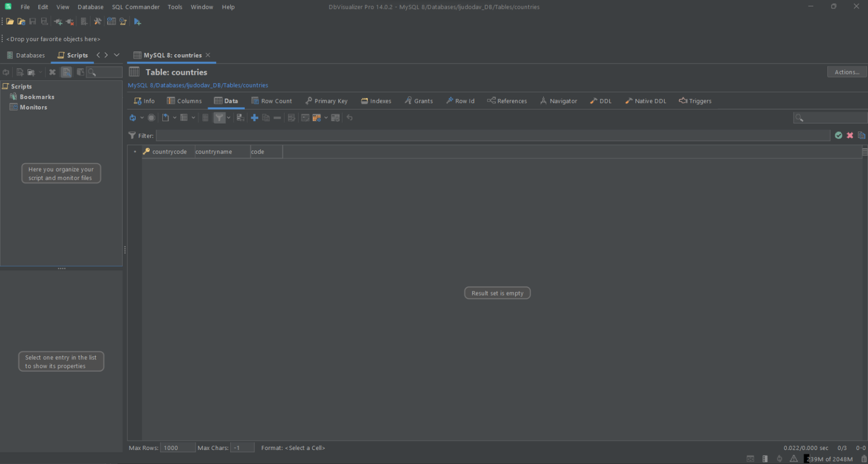Screen dimensions: 868x464
Task: Toggle the funnel filter button in data toolbar
Action: 219,118
